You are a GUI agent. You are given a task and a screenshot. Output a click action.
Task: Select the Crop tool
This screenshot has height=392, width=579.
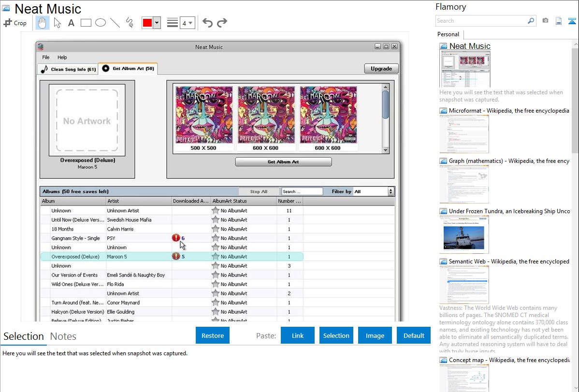15,23
